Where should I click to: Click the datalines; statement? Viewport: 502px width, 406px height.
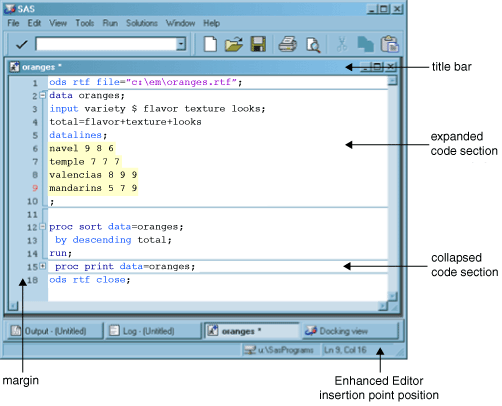click(78, 135)
